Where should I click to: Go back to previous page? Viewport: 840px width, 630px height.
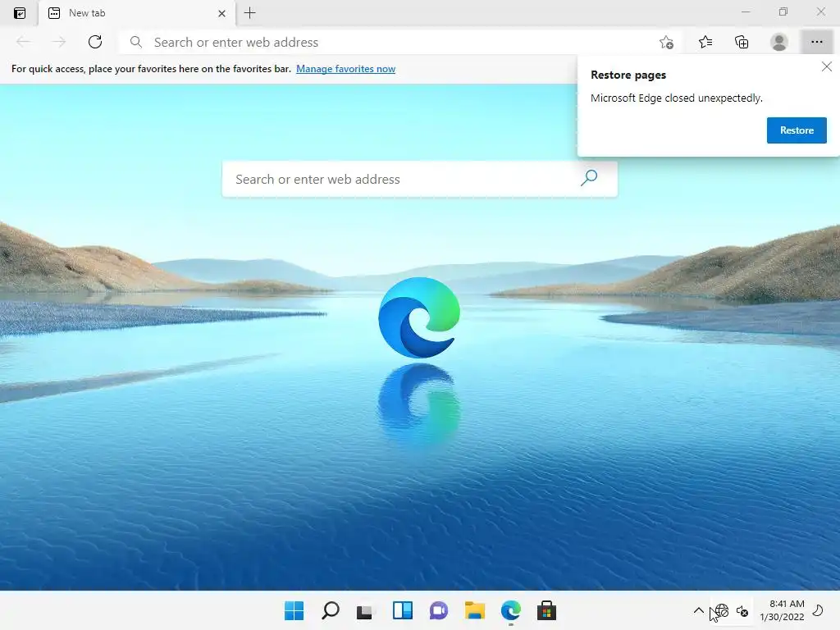24,42
